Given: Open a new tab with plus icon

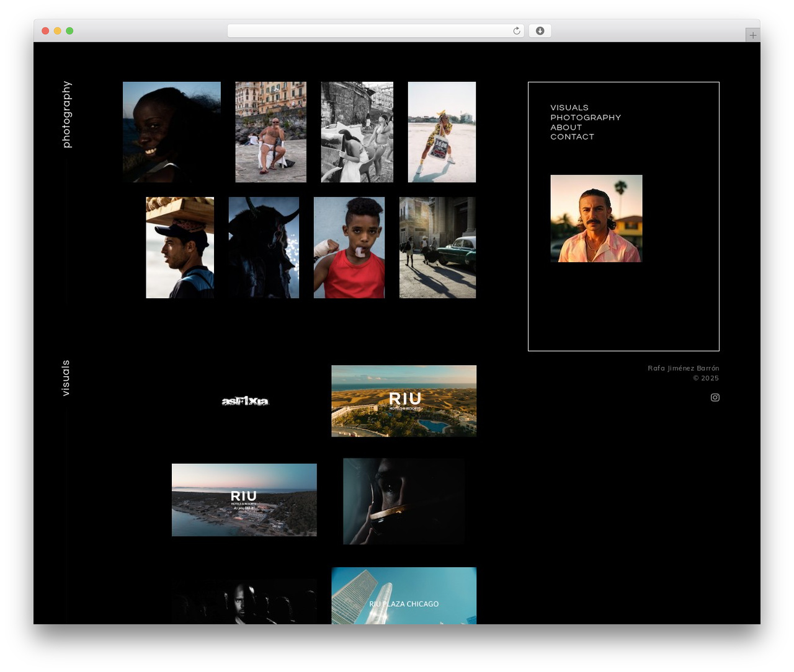Looking at the screenshot, I should pyautogui.click(x=752, y=35).
